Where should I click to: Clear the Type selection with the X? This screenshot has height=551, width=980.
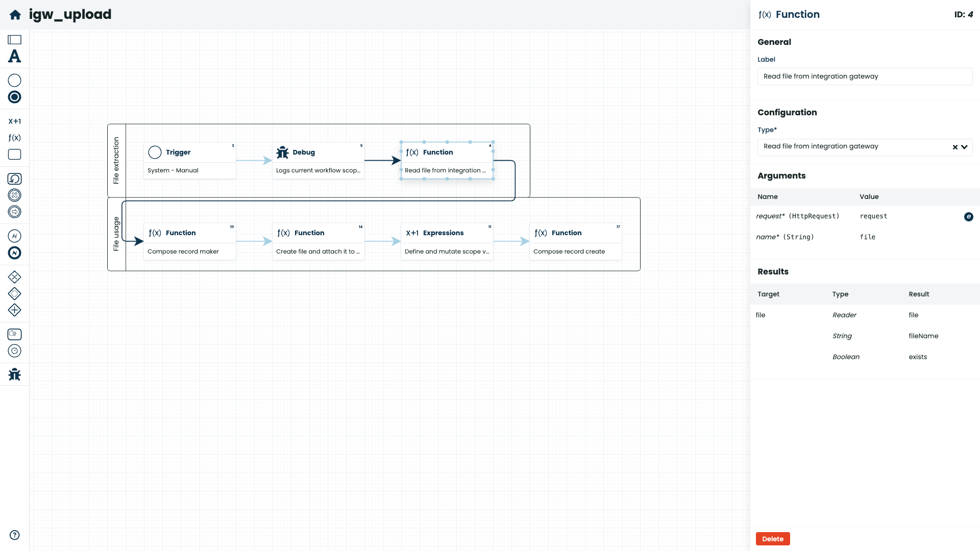(955, 147)
